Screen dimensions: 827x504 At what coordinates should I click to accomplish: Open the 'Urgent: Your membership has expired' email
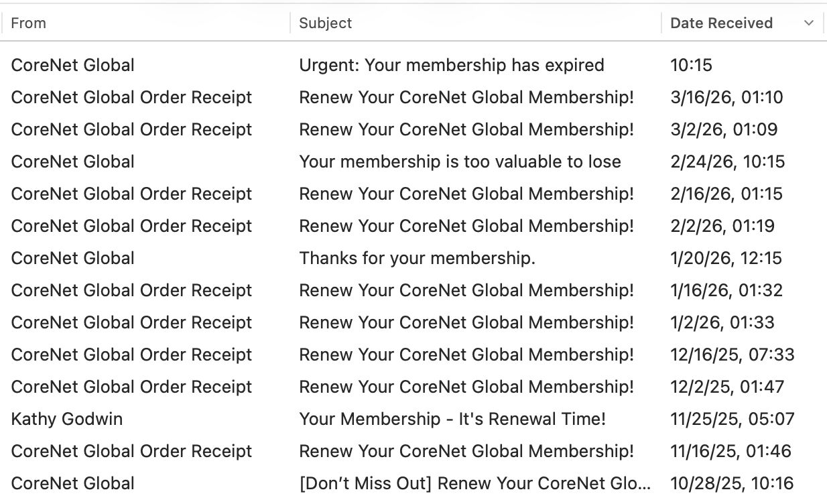click(451, 65)
